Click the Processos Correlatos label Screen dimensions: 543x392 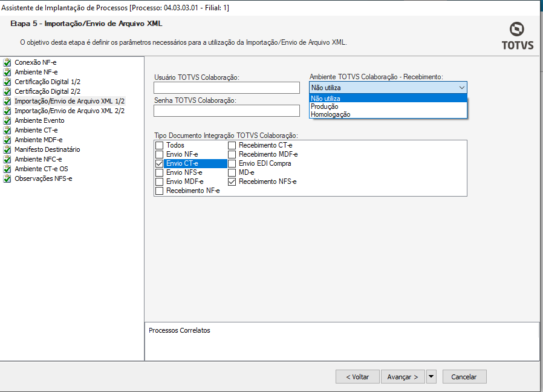[180, 330]
